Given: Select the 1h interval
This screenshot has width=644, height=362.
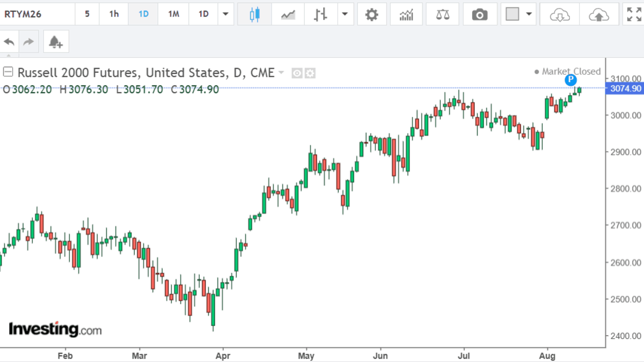Looking at the screenshot, I should 114,14.
